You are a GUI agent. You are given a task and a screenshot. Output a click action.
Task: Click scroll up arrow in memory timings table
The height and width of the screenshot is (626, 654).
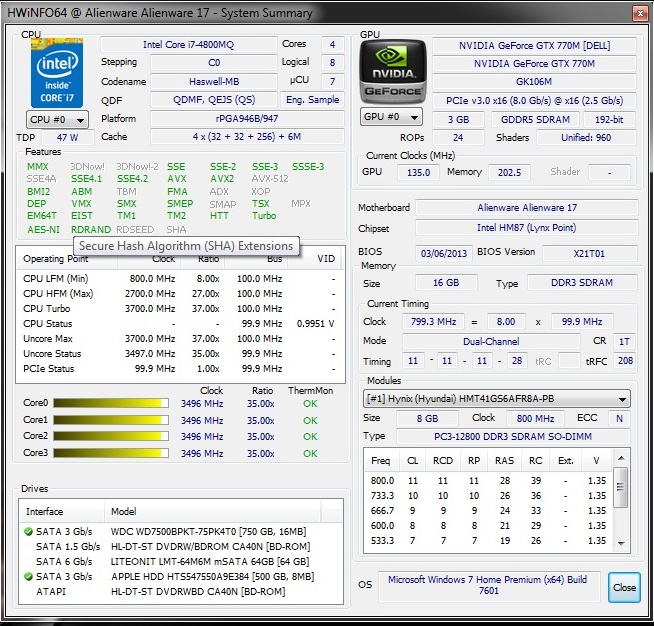click(621, 458)
